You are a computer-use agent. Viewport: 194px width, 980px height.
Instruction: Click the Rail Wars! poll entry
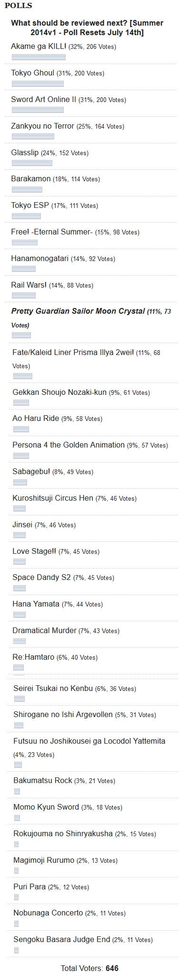pyautogui.click(x=52, y=285)
